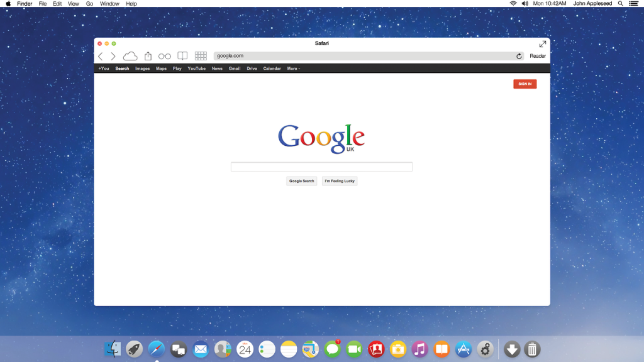Screen dimensions: 644x362
Task: Open Reading List glasses icon
Action: [165, 56]
